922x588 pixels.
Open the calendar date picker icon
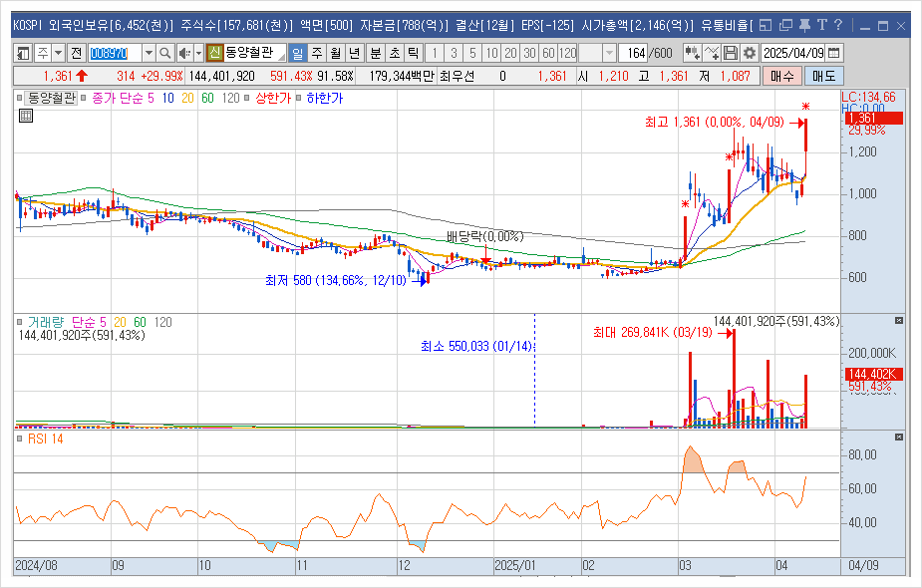click(834, 54)
